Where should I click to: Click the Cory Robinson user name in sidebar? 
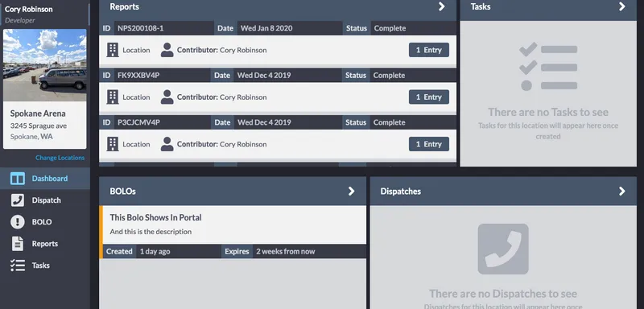point(29,9)
